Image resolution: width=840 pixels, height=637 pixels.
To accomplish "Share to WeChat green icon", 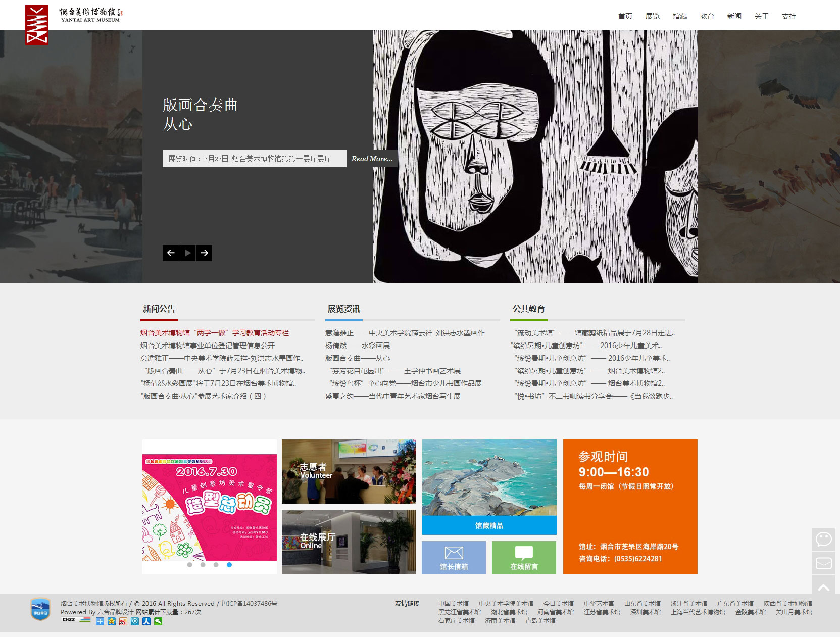I will pos(158,621).
